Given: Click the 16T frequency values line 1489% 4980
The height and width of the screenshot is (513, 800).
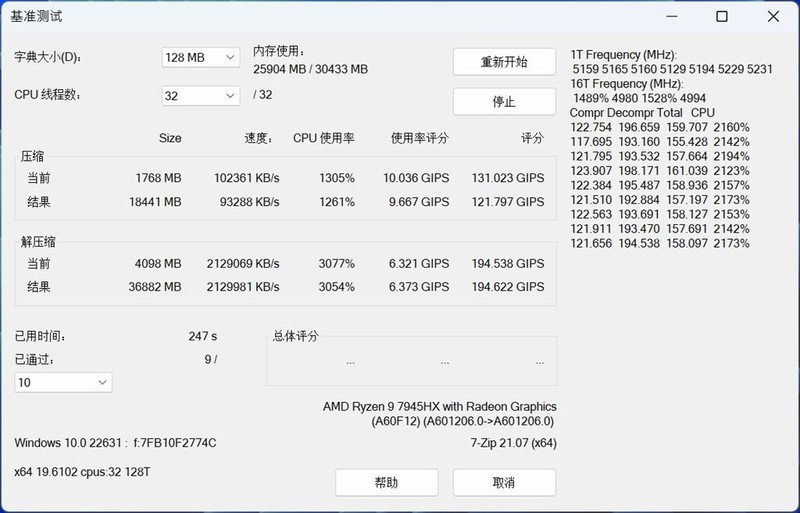Looking at the screenshot, I should (639, 98).
